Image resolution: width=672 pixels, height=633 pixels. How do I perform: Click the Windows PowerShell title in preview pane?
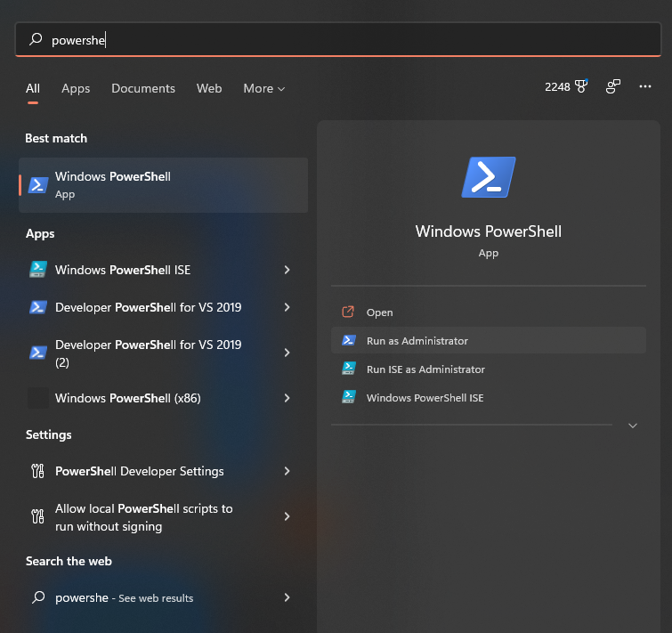coord(488,231)
